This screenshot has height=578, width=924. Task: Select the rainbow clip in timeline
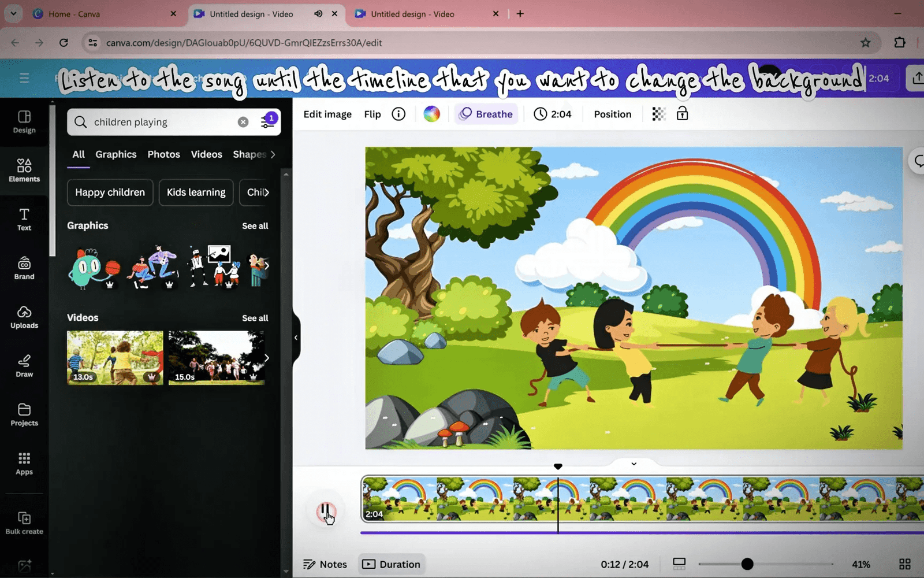pos(643,499)
